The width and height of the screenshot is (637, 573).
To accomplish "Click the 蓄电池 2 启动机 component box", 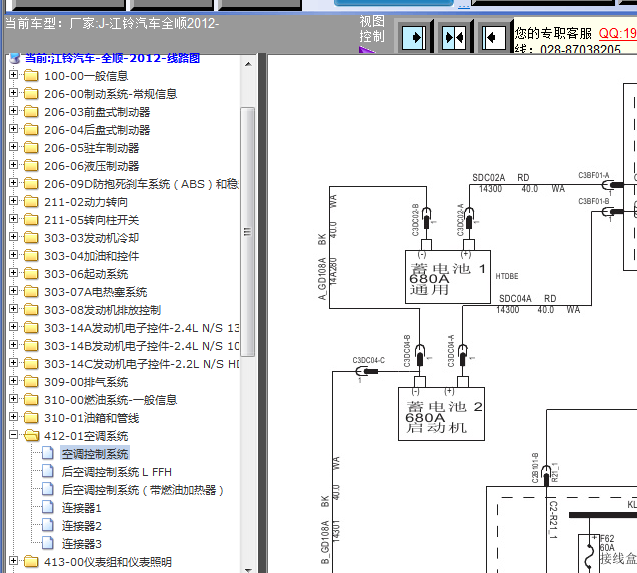I will pyautogui.click(x=441, y=414).
